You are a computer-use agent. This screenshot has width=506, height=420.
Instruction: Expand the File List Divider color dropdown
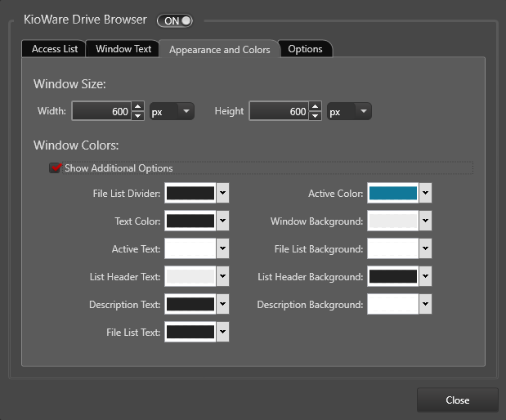click(222, 193)
